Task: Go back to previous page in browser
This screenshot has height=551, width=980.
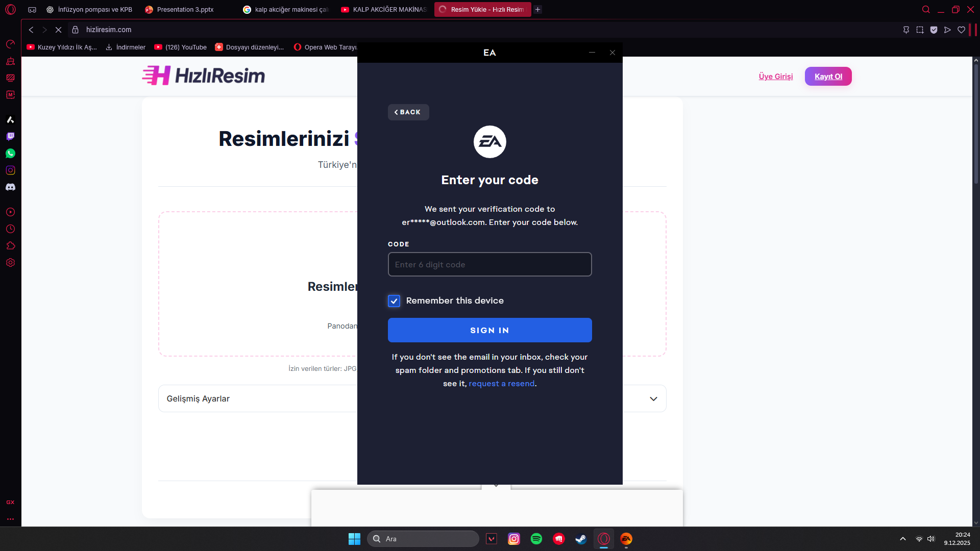Action: [31, 30]
